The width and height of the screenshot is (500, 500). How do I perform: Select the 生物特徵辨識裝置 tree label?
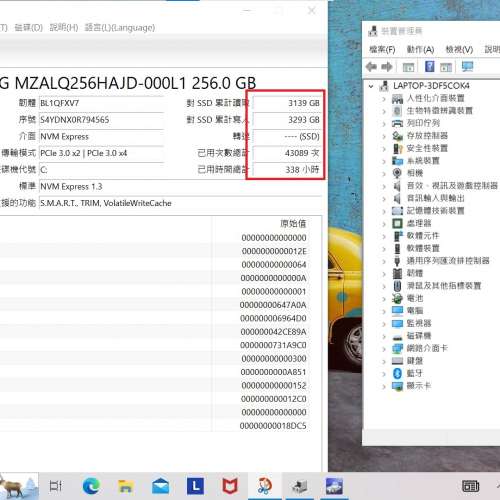(440, 111)
